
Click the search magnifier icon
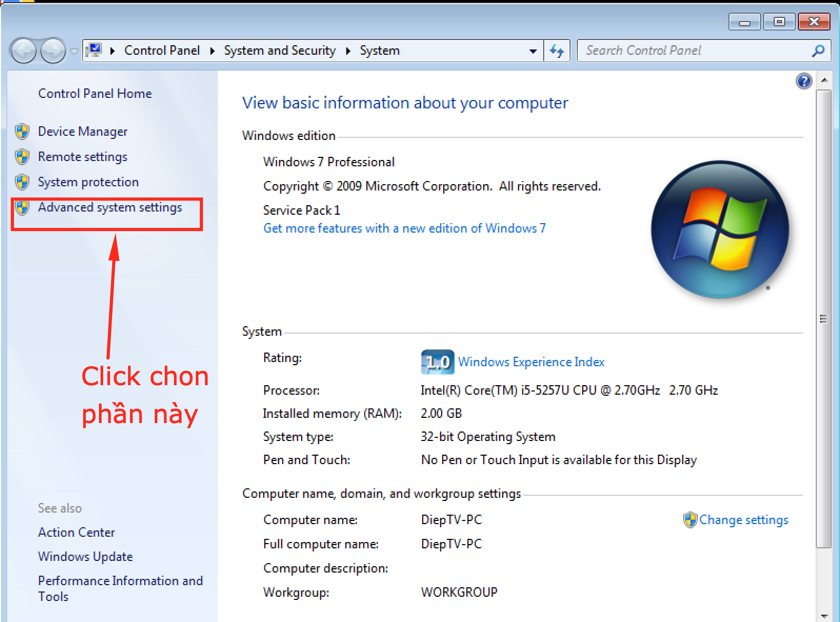coord(818,51)
